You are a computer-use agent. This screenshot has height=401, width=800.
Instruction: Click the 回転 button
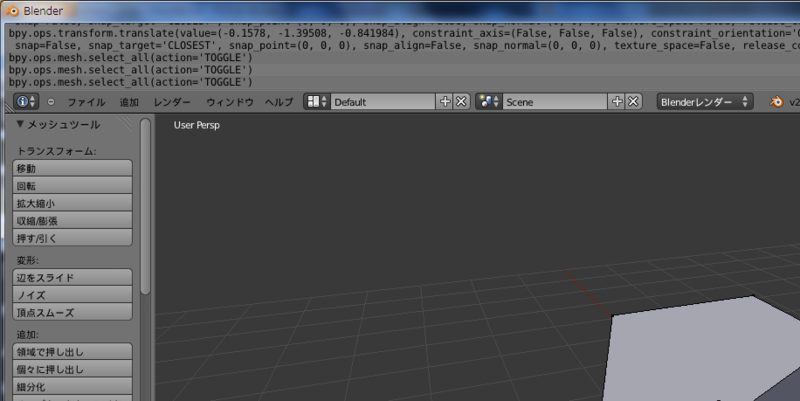[72, 185]
